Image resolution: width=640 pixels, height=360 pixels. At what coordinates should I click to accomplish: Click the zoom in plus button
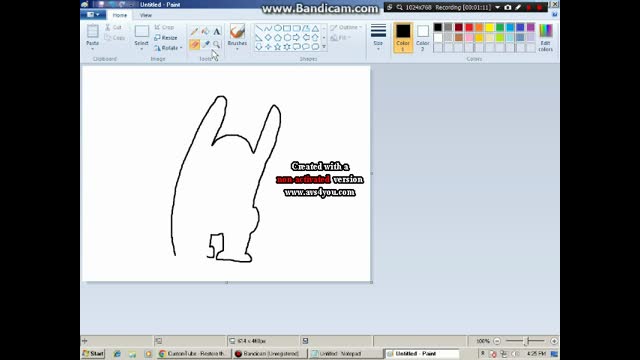pos(554,341)
